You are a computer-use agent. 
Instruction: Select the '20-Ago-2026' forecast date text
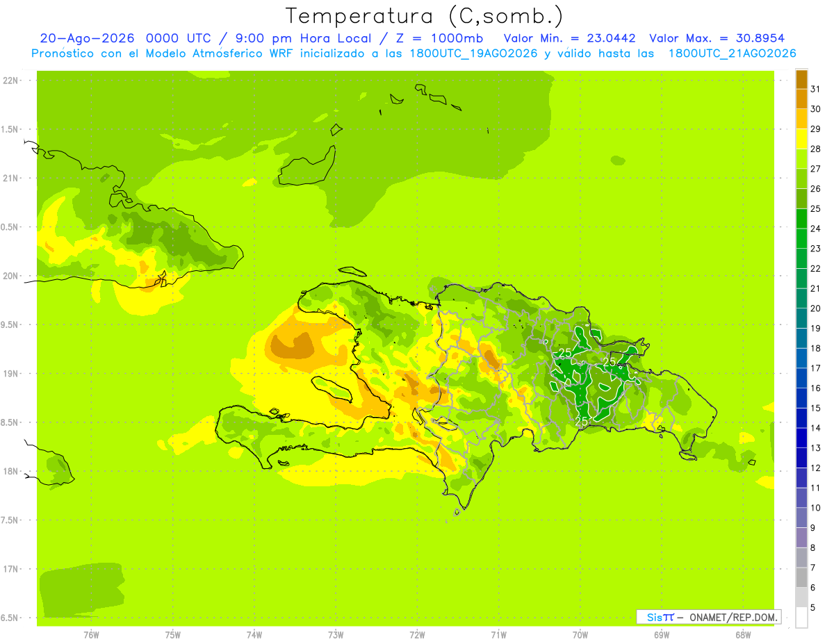(88, 38)
